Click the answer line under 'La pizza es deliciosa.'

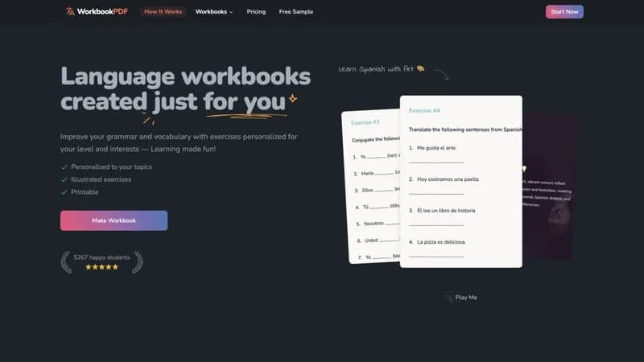pyautogui.click(x=436, y=256)
